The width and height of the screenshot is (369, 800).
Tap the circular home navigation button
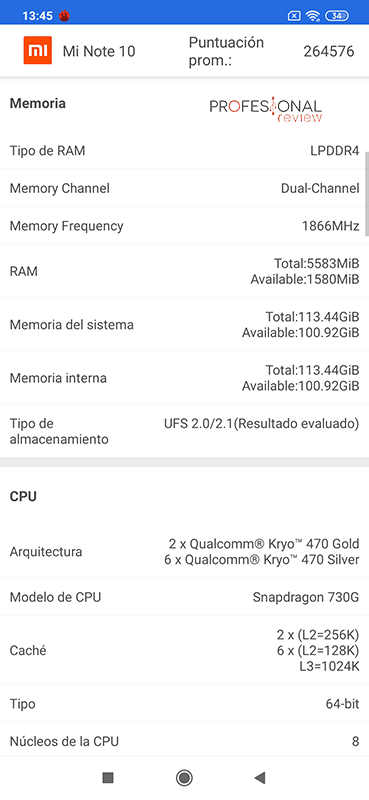(184, 777)
